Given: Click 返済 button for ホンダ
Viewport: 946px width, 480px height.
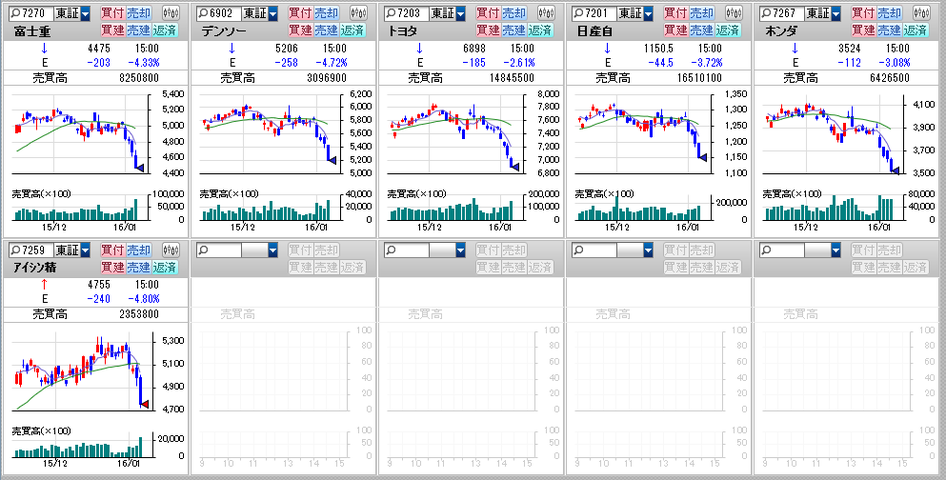Looking at the screenshot, I should pyautogui.click(x=915, y=30).
